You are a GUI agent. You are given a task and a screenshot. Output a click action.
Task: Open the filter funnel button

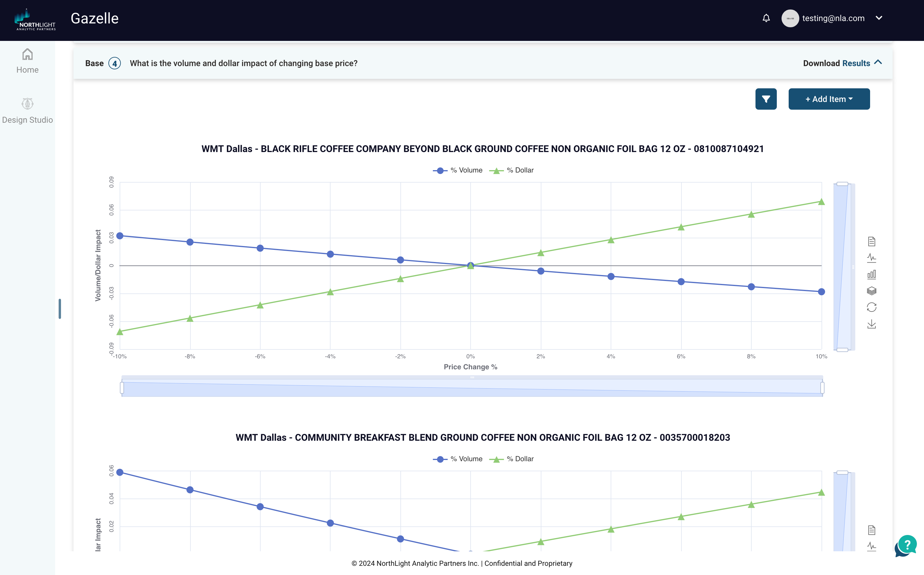[x=766, y=99]
